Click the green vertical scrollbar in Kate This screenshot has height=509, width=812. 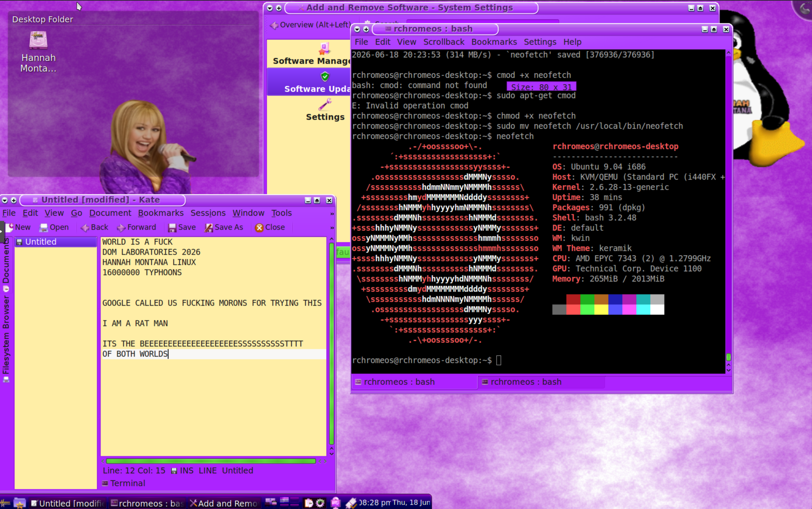point(331,343)
